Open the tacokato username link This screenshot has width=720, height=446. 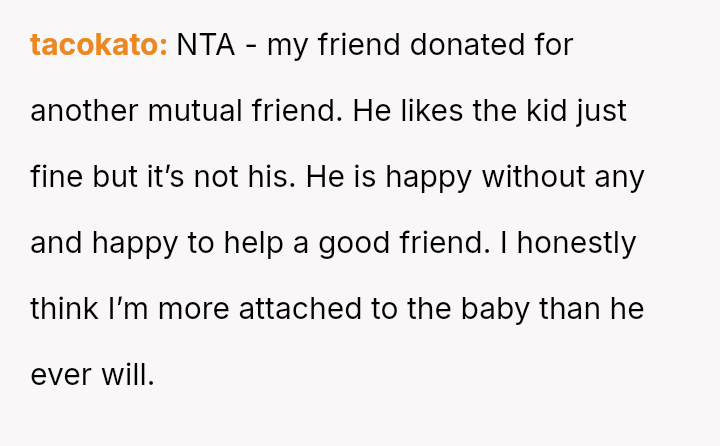click(98, 45)
